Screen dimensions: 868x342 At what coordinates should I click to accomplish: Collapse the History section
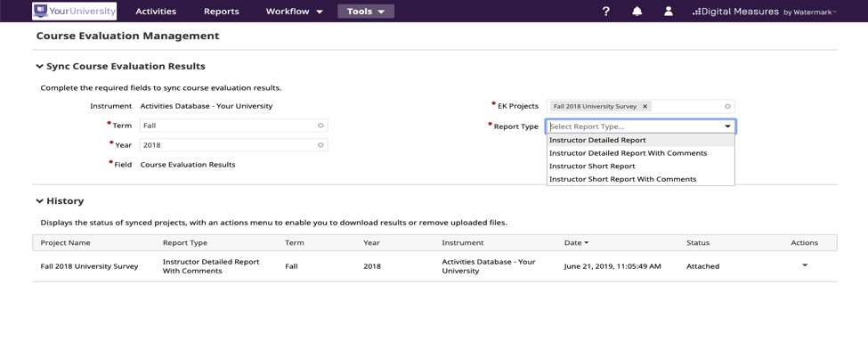(x=40, y=201)
